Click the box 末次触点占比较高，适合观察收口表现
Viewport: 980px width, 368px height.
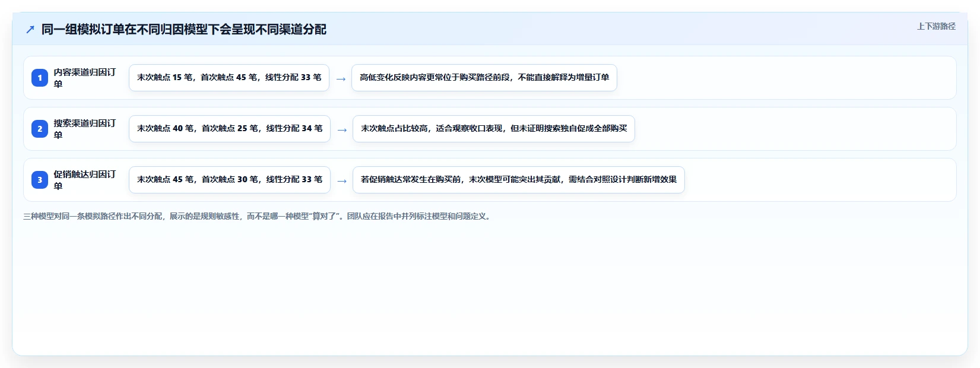click(494, 129)
